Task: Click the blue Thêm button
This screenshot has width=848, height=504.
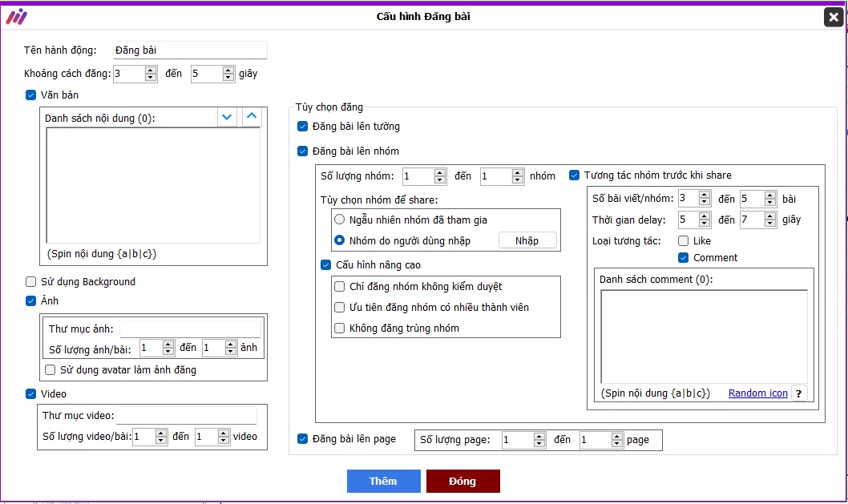Action: point(383,481)
